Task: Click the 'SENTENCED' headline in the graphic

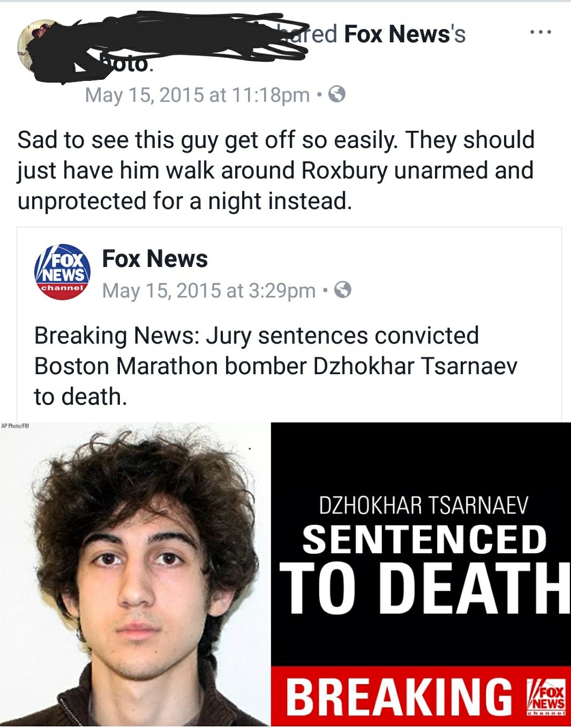Action: pos(424,539)
